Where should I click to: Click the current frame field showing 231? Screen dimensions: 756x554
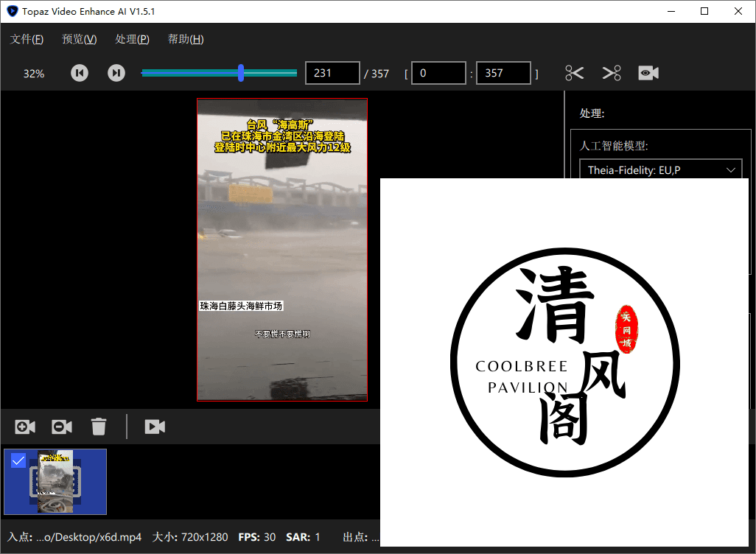click(332, 73)
